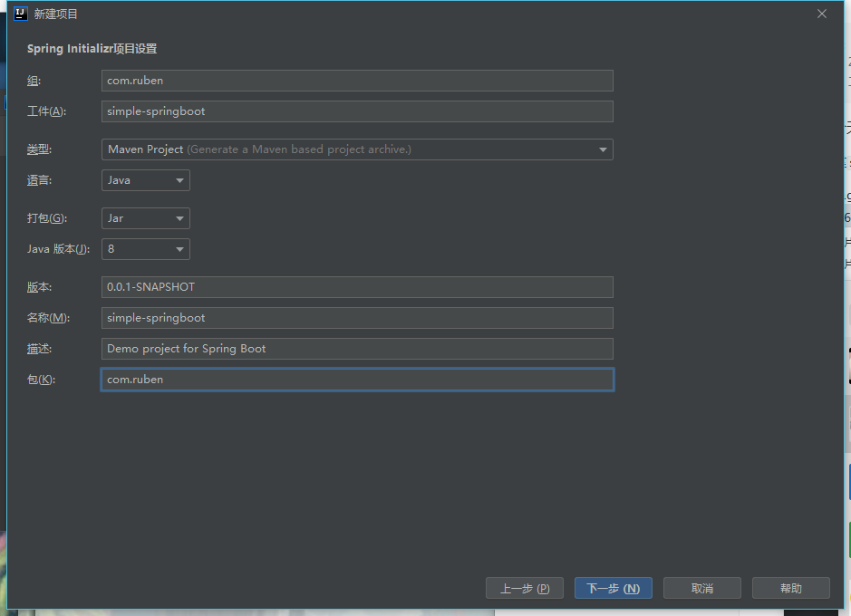Open the Java 版本 dropdown showing 8

(x=145, y=249)
